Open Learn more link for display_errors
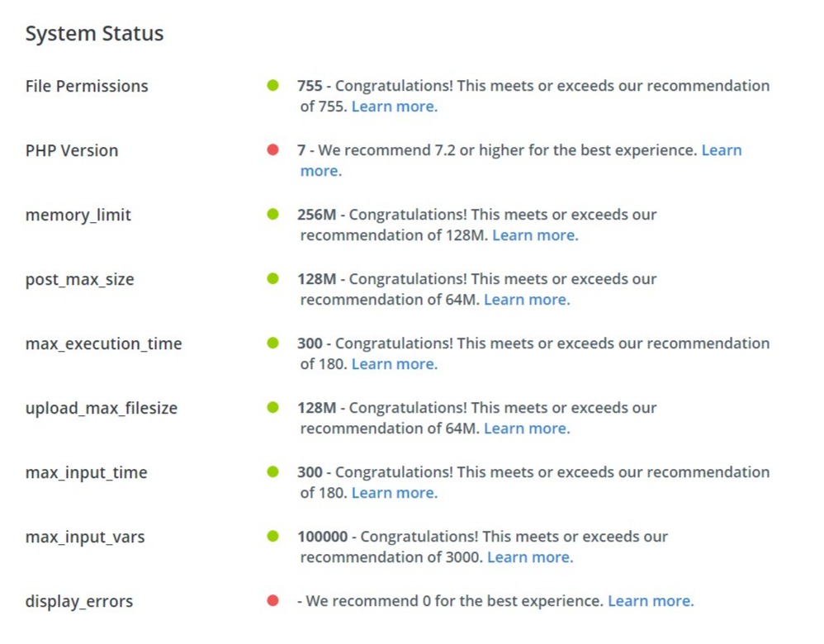 click(651, 601)
